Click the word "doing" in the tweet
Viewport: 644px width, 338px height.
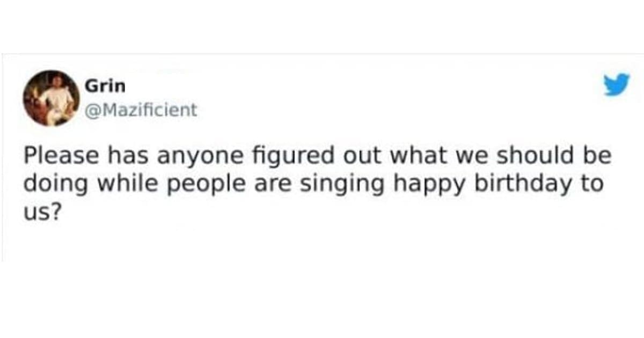pos(48,183)
